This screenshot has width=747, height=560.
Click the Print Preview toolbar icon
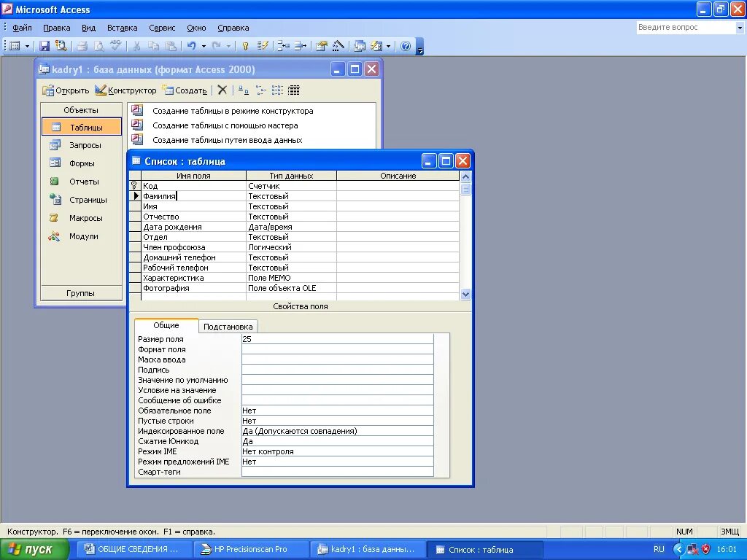pos(98,46)
